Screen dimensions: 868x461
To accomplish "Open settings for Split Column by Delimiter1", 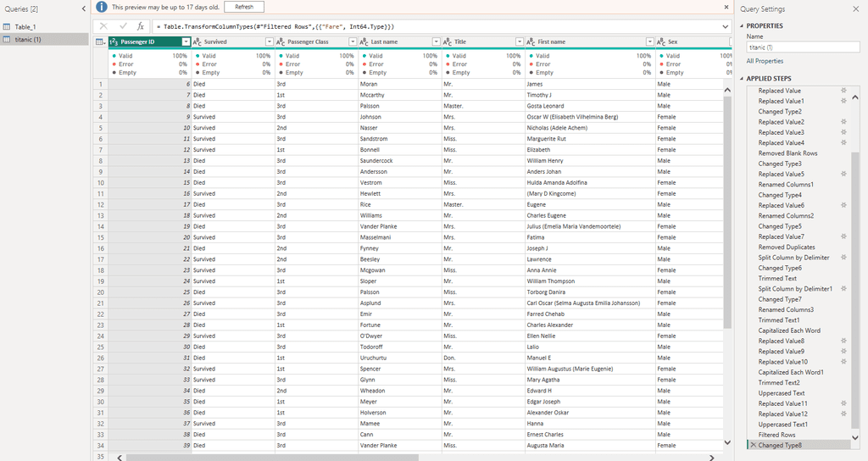I will tap(843, 289).
